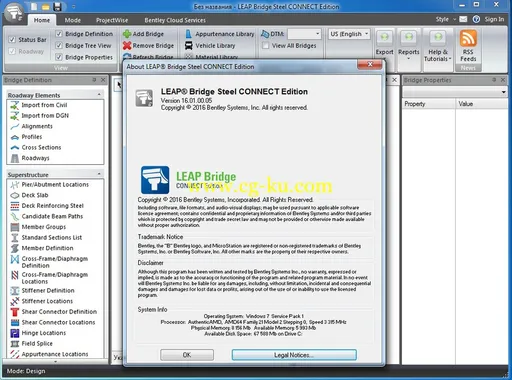Open the Profiles element
512x380 pixels.
click(x=32, y=137)
